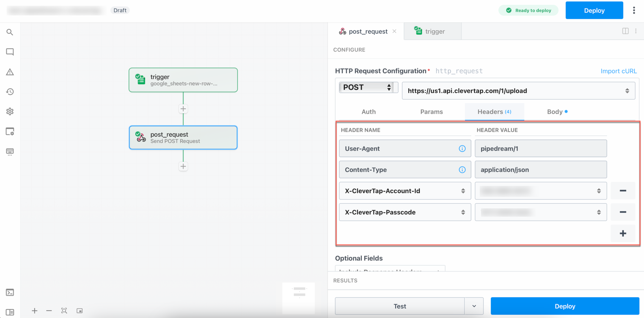Click the bottom Deploy button
This screenshot has height=318, width=644.
point(565,306)
